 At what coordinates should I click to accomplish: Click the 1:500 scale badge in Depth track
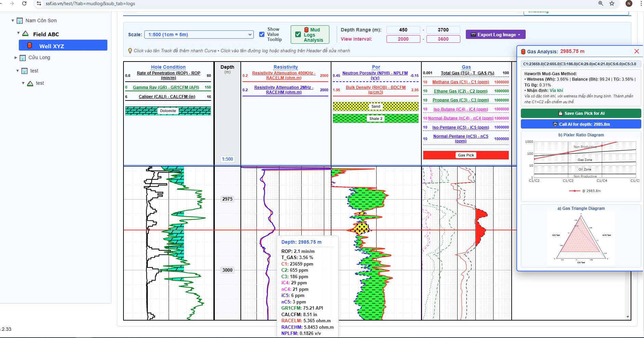point(227,159)
